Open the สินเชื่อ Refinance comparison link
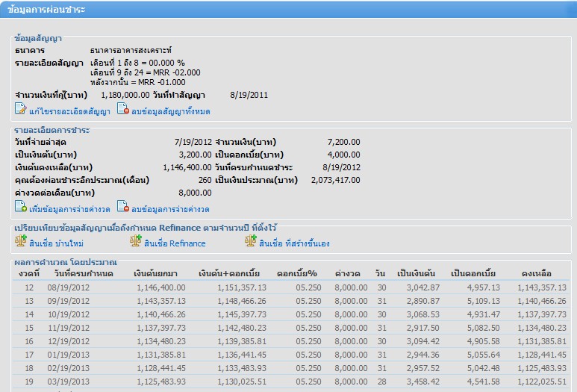 pyautogui.click(x=175, y=243)
